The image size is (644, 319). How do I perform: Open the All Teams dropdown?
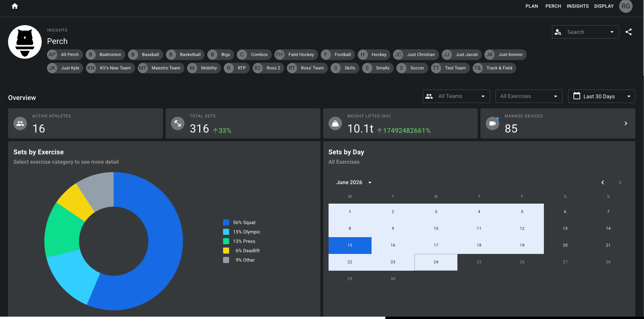(x=456, y=96)
